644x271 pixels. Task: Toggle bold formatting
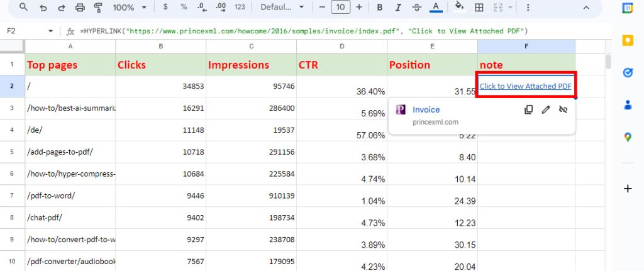point(380,8)
